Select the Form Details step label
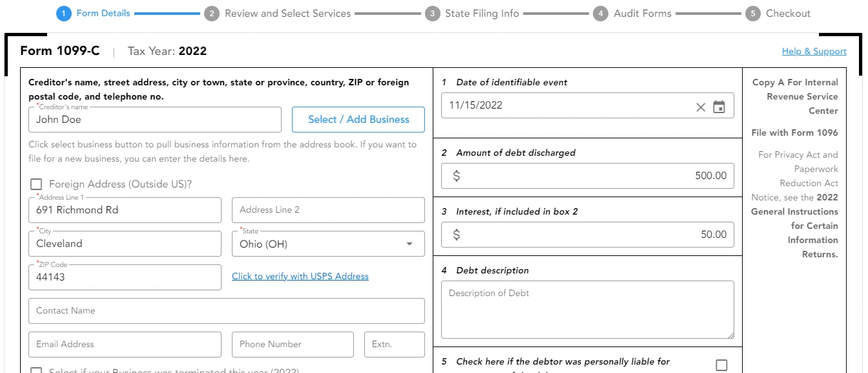Viewport: 868px width, 373px height. (x=103, y=13)
